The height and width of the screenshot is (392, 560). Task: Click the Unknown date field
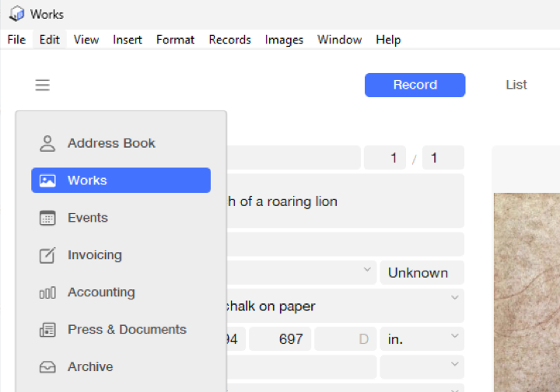pos(422,273)
